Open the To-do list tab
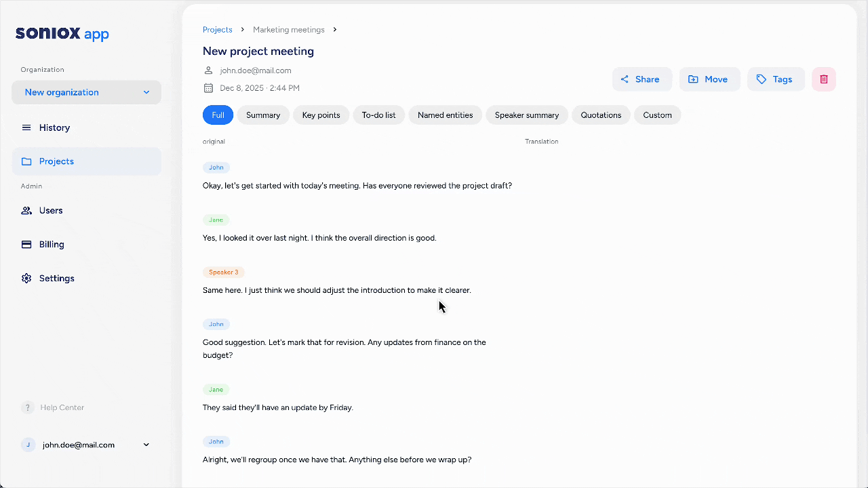The image size is (868, 488). 378,115
